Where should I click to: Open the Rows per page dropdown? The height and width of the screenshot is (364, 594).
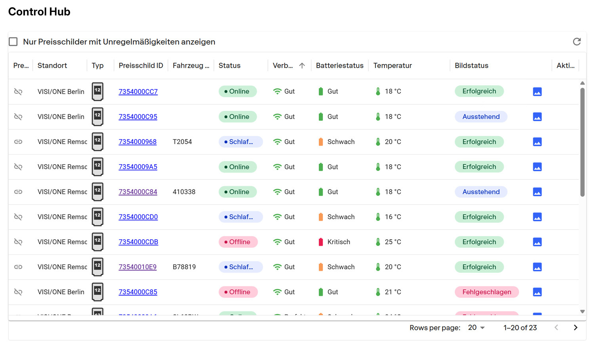click(476, 328)
